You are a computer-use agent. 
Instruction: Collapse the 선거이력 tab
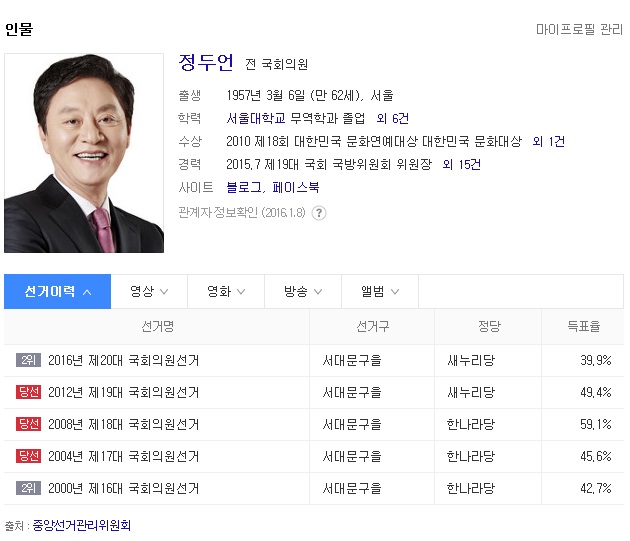57,291
